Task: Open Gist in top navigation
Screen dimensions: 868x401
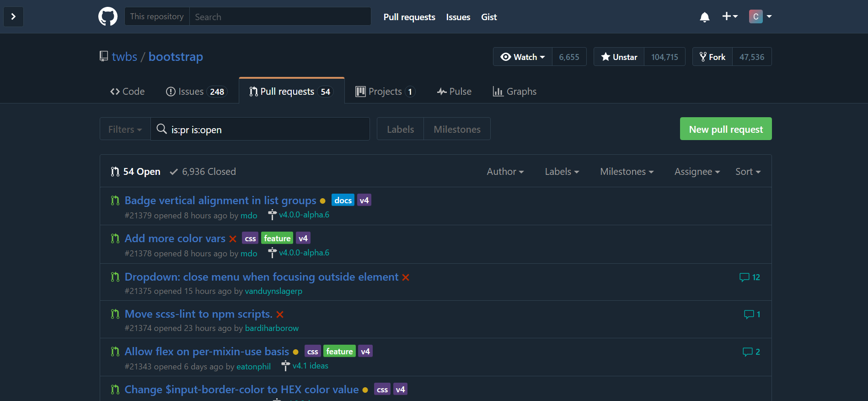Action: [489, 17]
